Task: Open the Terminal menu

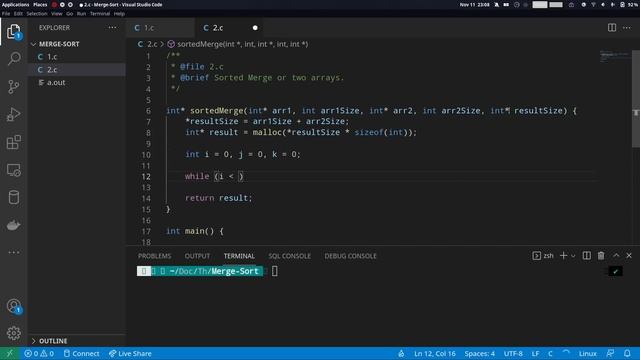Action: (x=100, y=13)
